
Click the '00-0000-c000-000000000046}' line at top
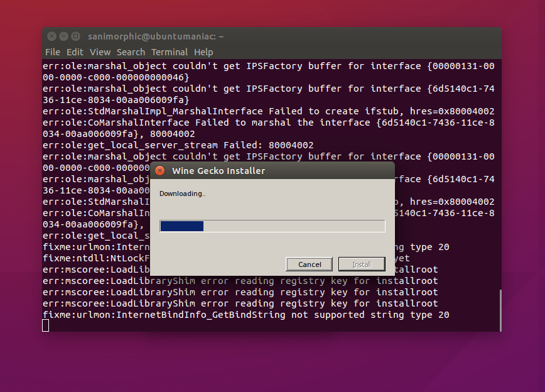click(116, 77)
